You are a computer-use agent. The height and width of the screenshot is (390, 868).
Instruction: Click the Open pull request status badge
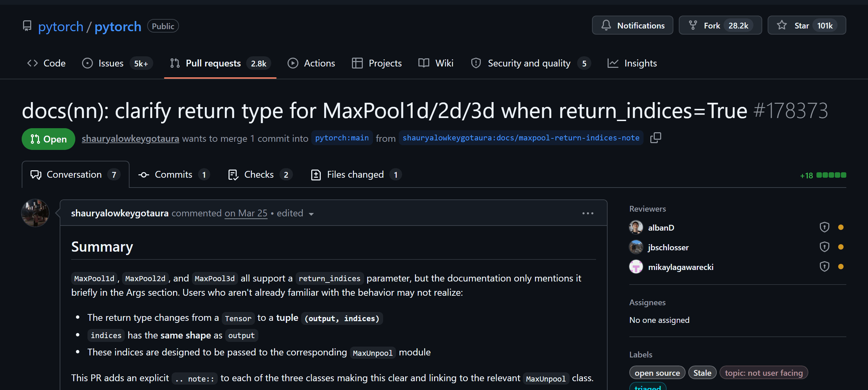(x=48, y=139)
